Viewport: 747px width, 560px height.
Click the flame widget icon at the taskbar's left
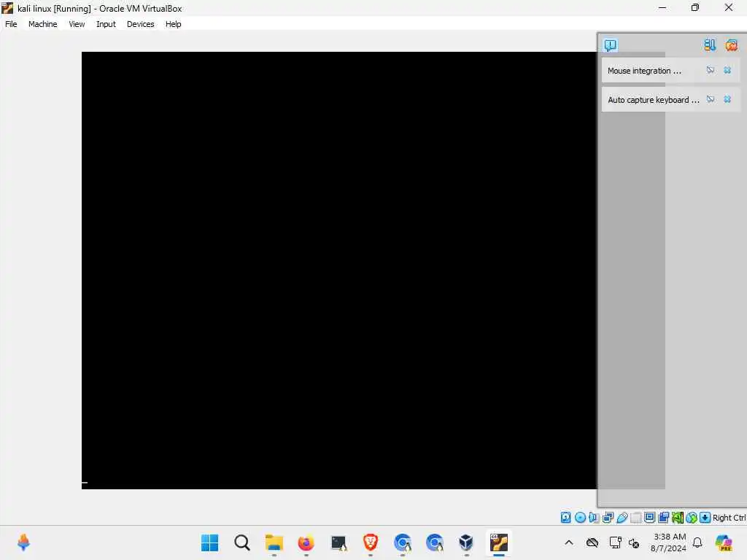[23, 542]
